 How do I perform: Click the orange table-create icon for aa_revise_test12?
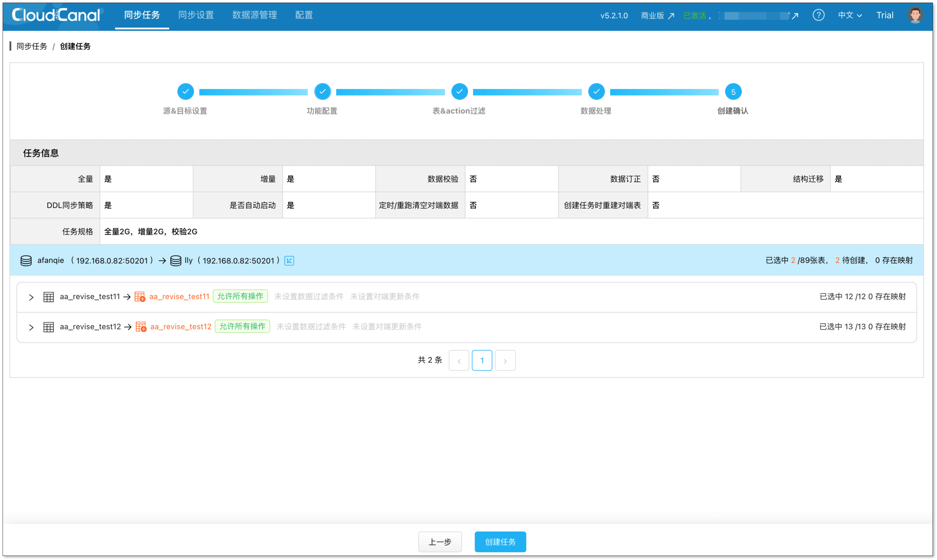pos(140,326)
